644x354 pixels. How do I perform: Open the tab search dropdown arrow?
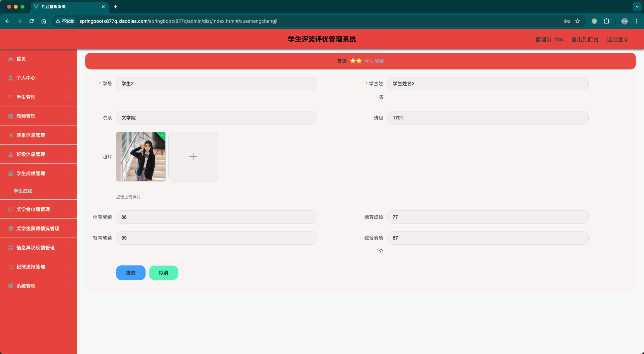(x=637, y=7)
